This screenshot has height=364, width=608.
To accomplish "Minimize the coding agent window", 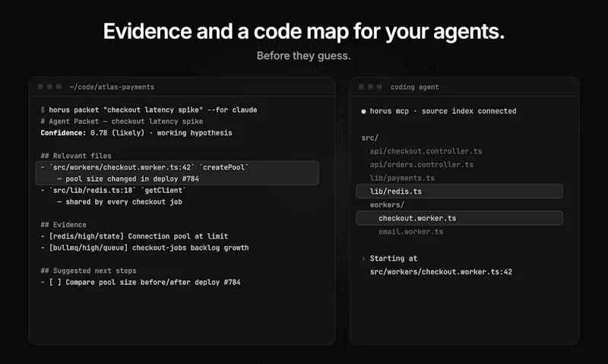I will (x=370, y=87).
